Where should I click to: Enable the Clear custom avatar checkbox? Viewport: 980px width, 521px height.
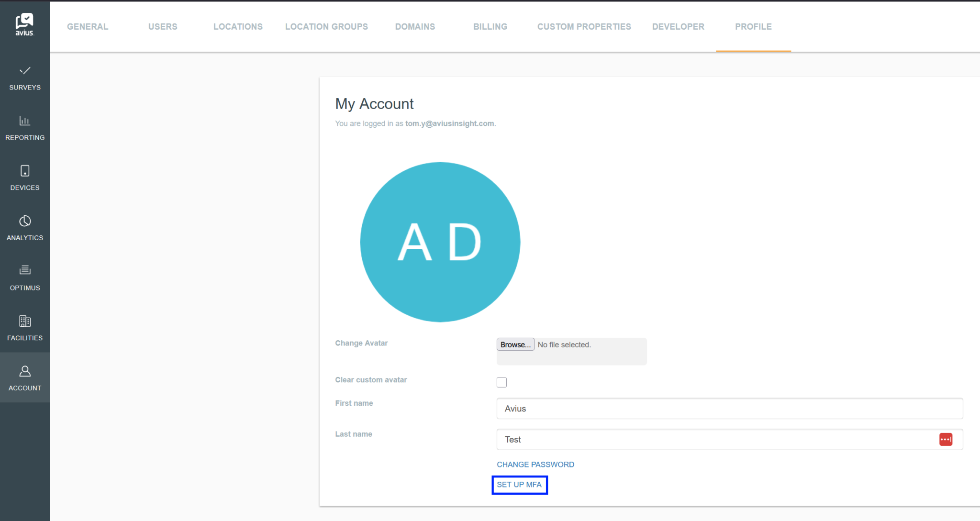(501, 382)
